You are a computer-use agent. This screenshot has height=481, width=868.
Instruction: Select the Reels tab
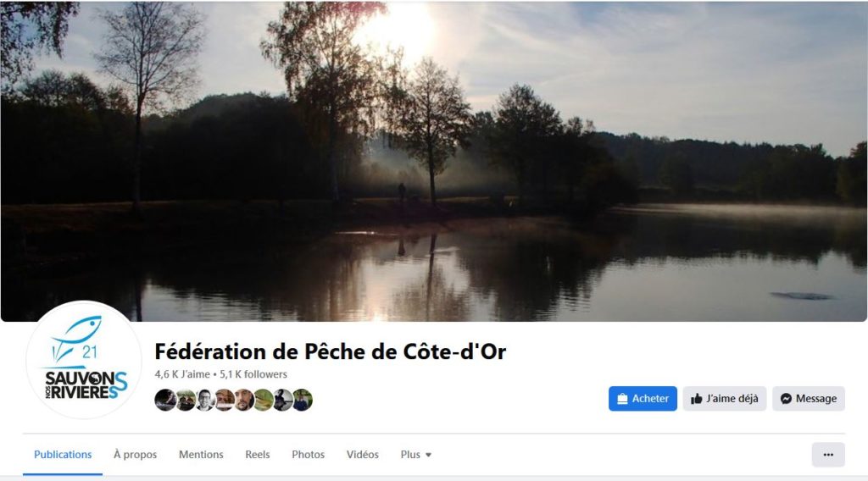click(x=258, y=455)
